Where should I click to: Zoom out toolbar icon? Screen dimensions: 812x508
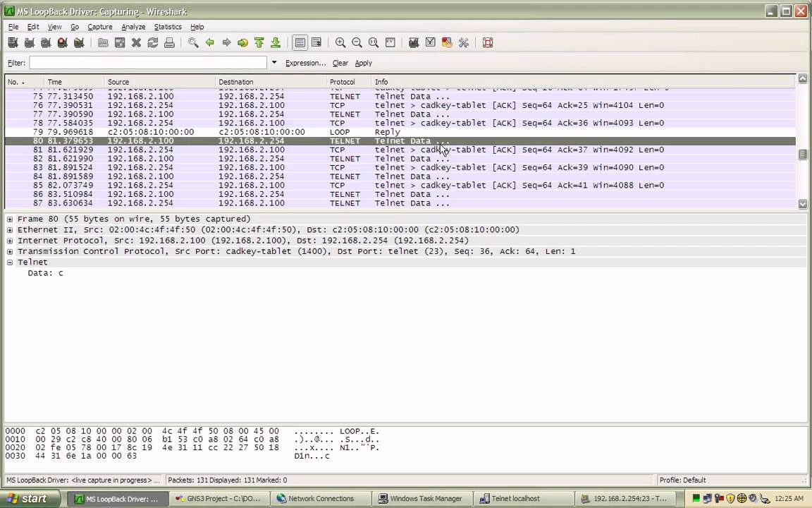pyautogui.click(x=357, y=43)
